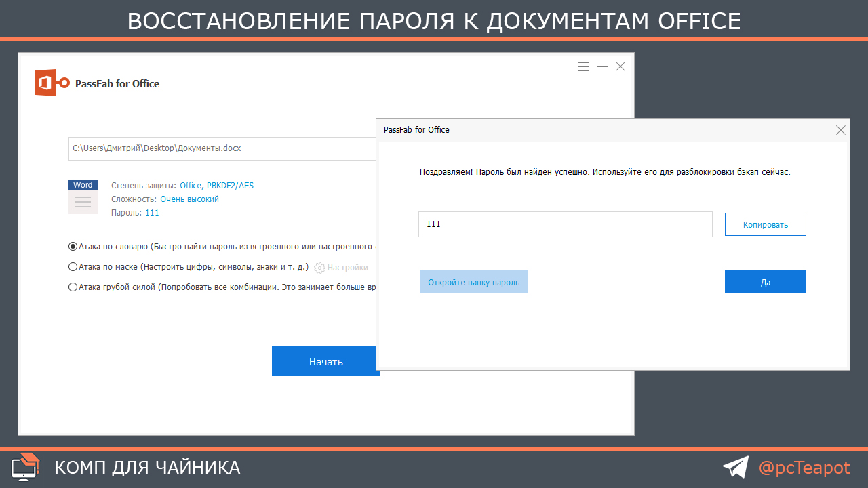868x488 pixels.
Task: Click the Комп для чайника monitor logo icon
Action: [26, 467]
